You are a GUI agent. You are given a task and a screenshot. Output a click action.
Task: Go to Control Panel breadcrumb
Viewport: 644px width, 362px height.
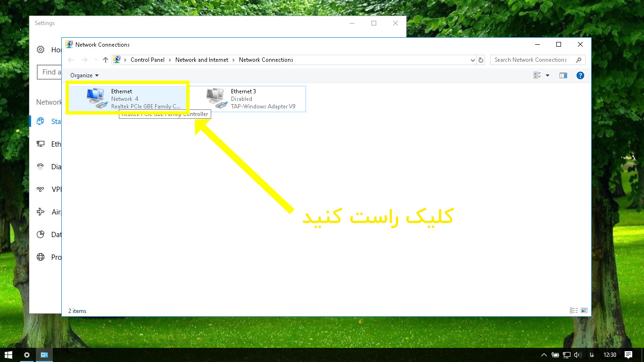click(148, 60)
